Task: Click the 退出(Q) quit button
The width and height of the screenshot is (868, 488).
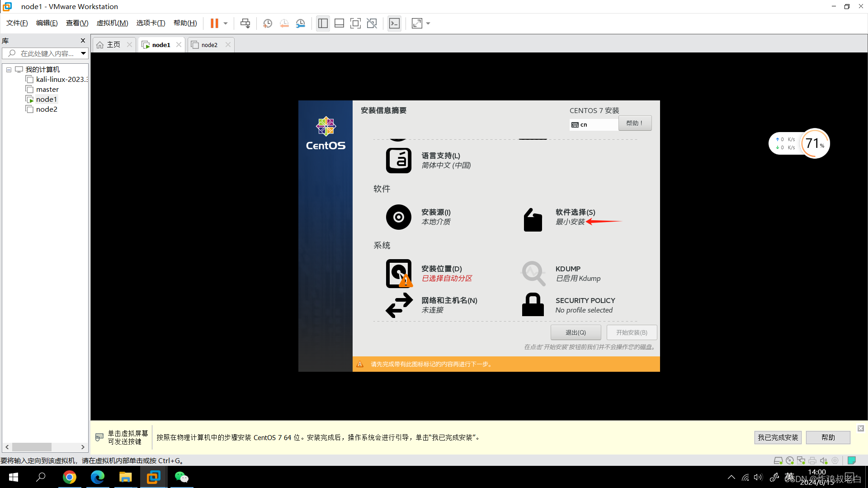Action: 576,332
